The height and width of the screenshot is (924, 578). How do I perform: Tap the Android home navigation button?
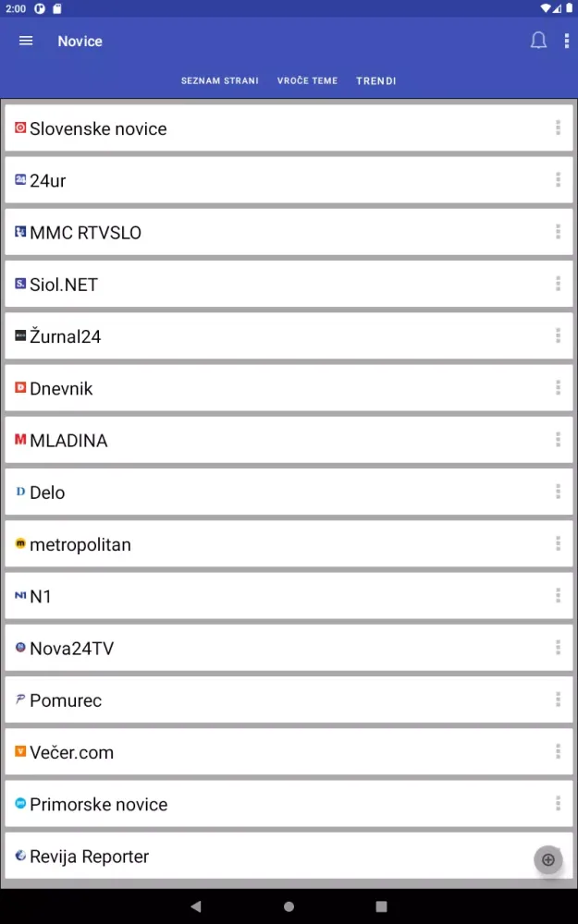(289, 906)
